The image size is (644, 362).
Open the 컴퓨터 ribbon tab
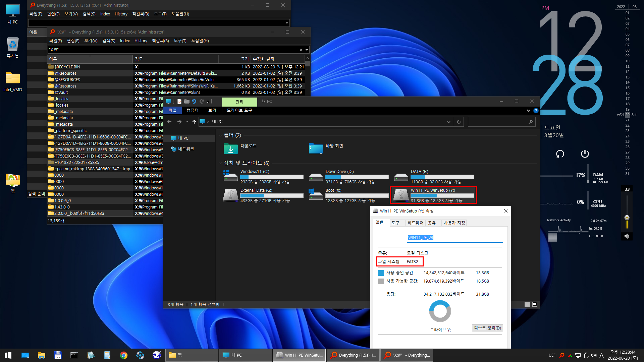[x=193, y=110]
